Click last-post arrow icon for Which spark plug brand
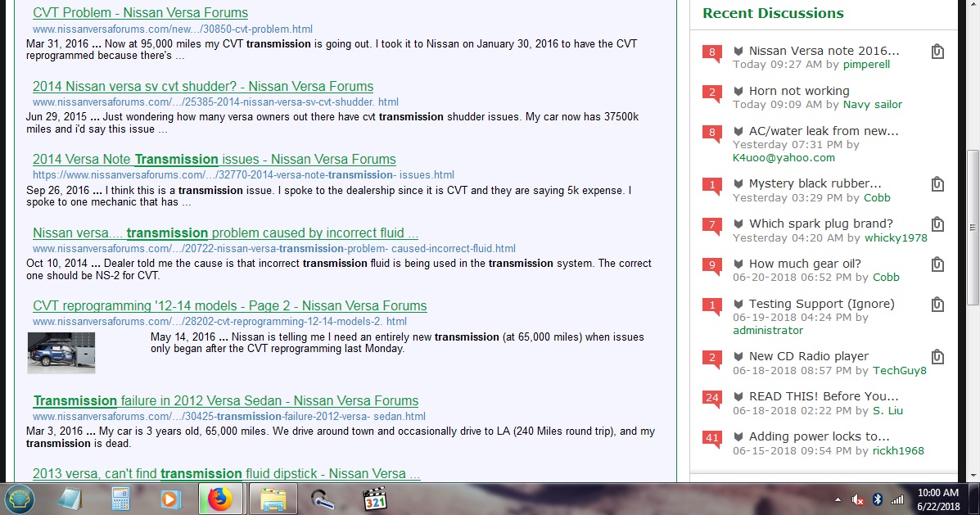Screen dimensions: 980x515 738,224
